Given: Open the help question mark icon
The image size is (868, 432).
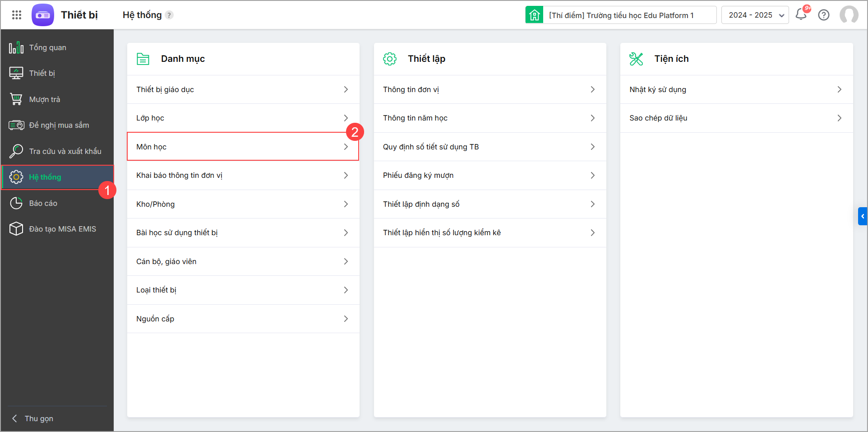Looking at the screenshot, I should coord(824,15).
